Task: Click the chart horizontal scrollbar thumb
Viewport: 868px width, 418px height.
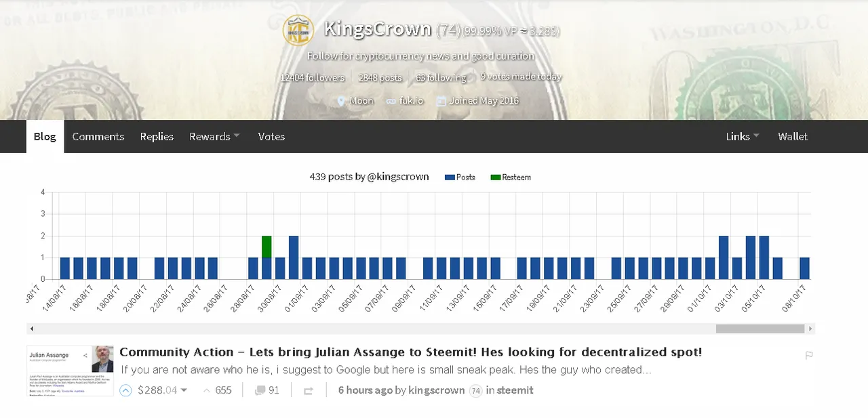Action: click(760, 329)
